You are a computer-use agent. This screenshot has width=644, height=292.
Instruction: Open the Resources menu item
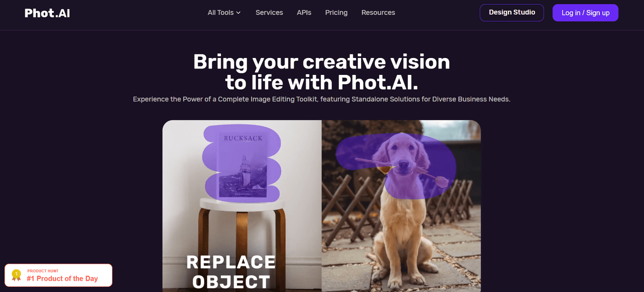[378, 12]
